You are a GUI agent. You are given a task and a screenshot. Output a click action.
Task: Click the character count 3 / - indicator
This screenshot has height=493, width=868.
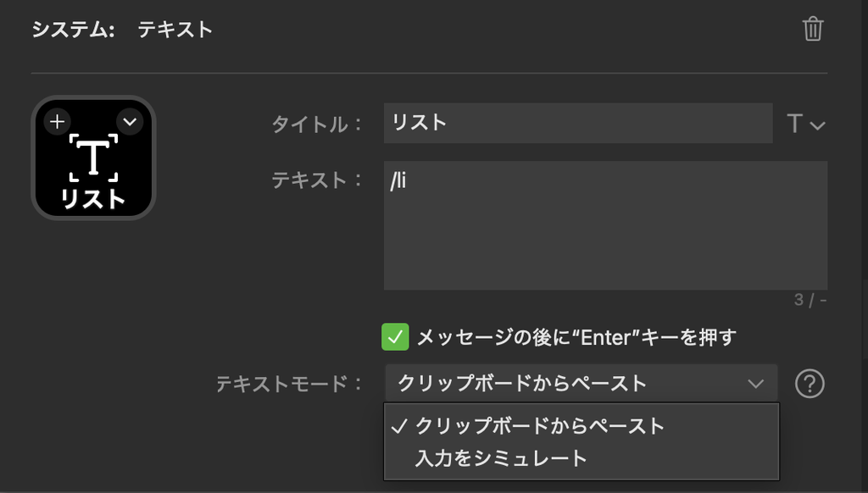pyautogui.click(x=810, y=300)
